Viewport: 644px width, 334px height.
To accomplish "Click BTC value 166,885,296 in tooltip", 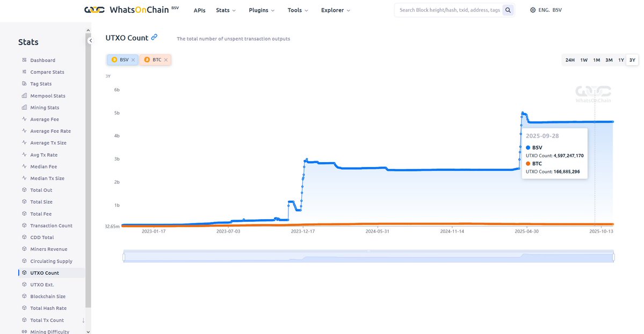I will pyautogui.click(x=567, y=172).
